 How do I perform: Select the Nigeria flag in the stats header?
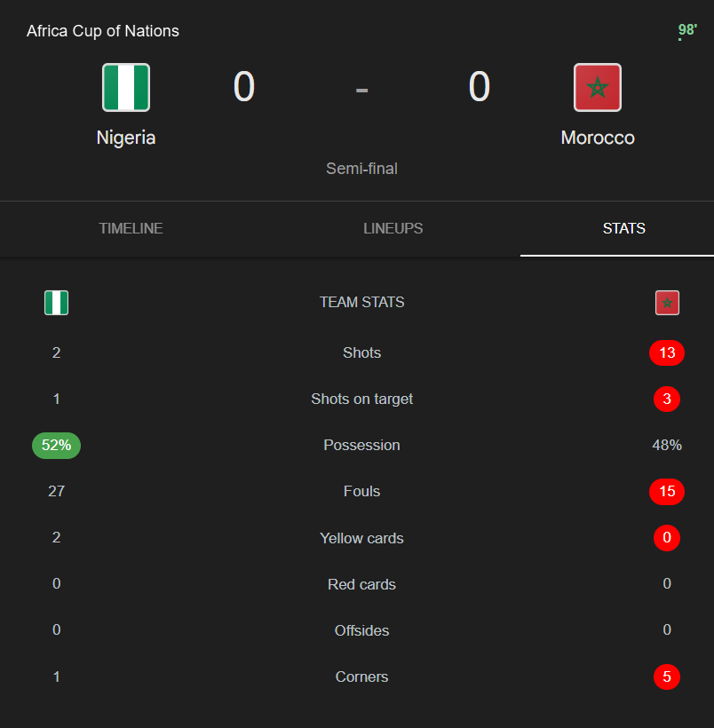[56, 302]
